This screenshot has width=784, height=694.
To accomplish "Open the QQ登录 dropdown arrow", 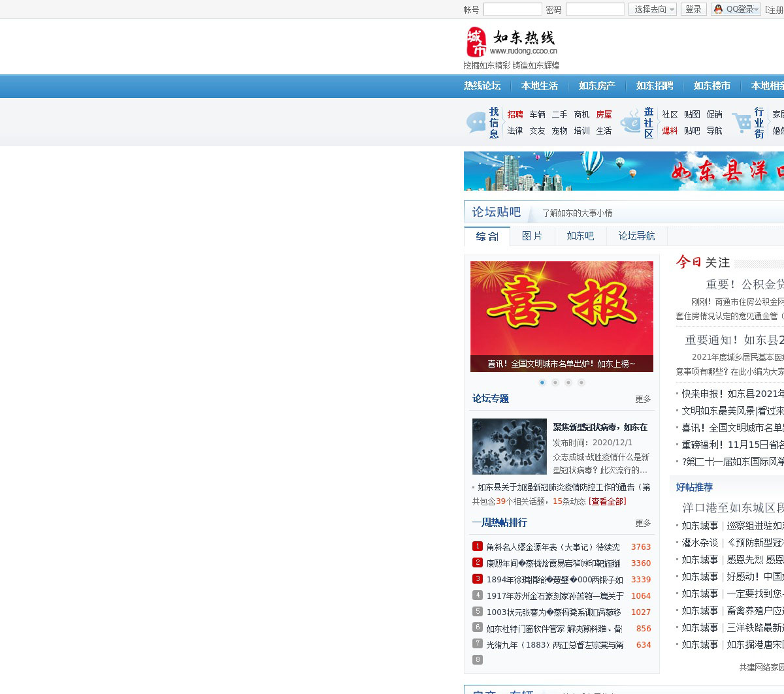I will [756, 9].
